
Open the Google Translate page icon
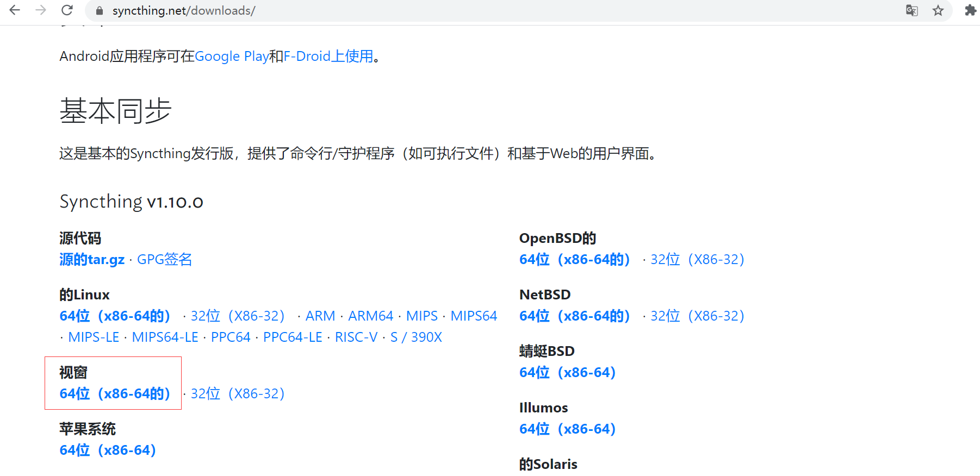(x=912, y=10)
